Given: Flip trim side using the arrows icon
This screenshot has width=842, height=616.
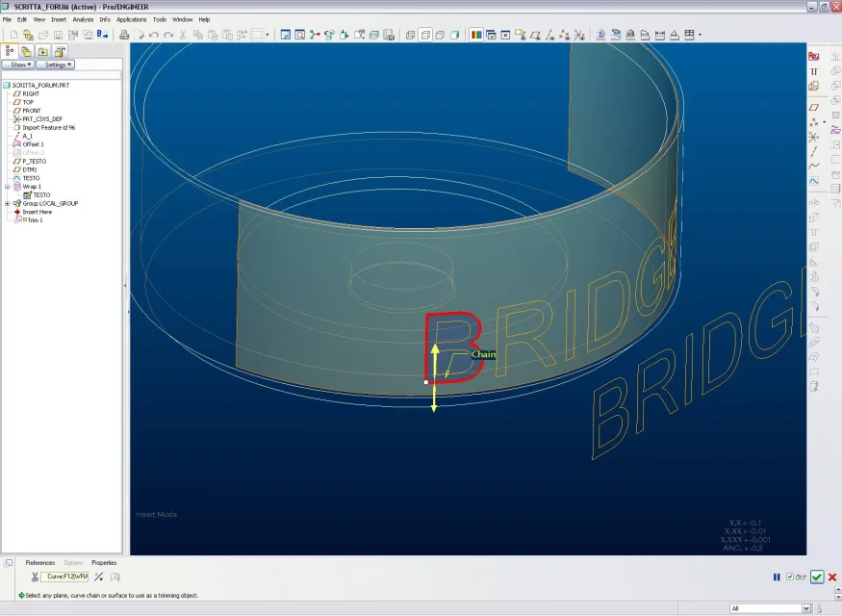Looking at the screenshot, I should (99, 577).
